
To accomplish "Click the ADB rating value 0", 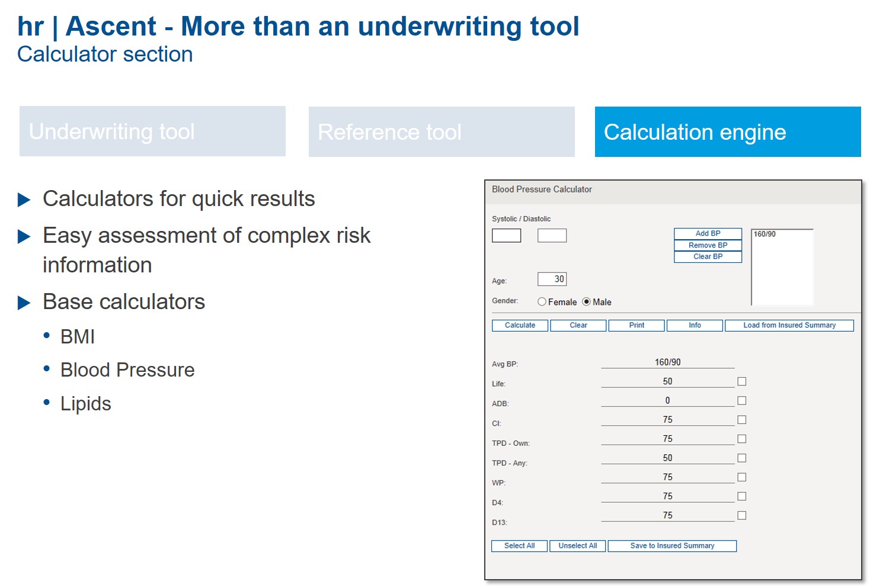I will 668,400.
